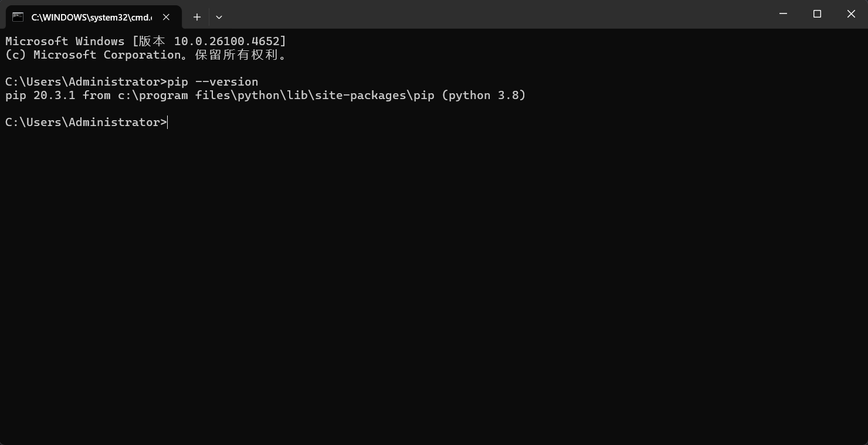Click the "Microsoft Windows" header line
The height and width of the screenshot is (445, 868).
click(65, 41)
